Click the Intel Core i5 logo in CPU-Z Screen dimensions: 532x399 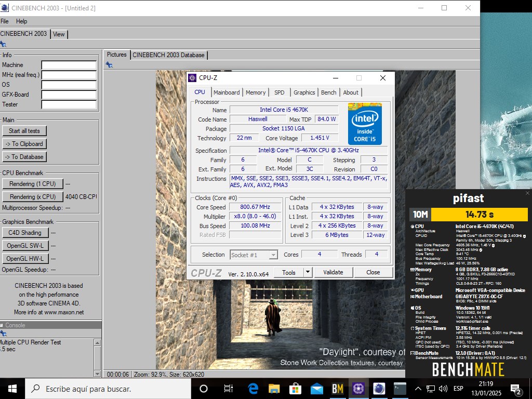point(365,124)
